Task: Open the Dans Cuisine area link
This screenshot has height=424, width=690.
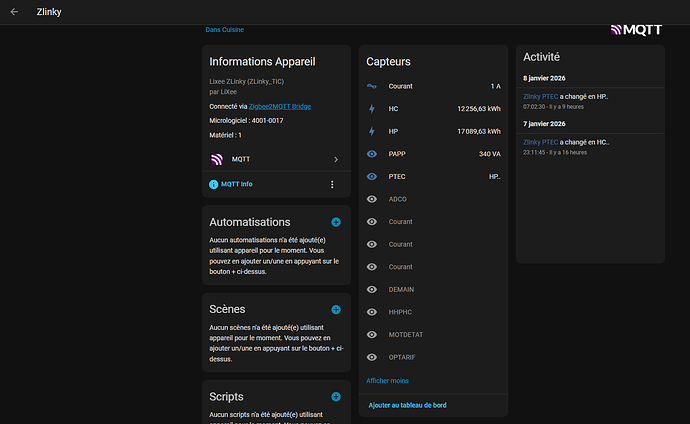Action: pos(225,30)
